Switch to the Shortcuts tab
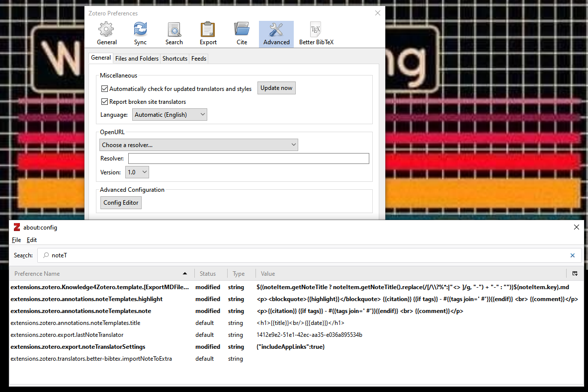This screenshot has width=588, height=392. (x=175, y=59)
